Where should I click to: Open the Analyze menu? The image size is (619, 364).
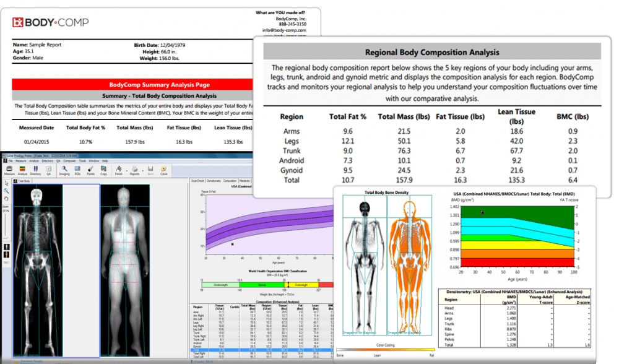coord(34,161)
